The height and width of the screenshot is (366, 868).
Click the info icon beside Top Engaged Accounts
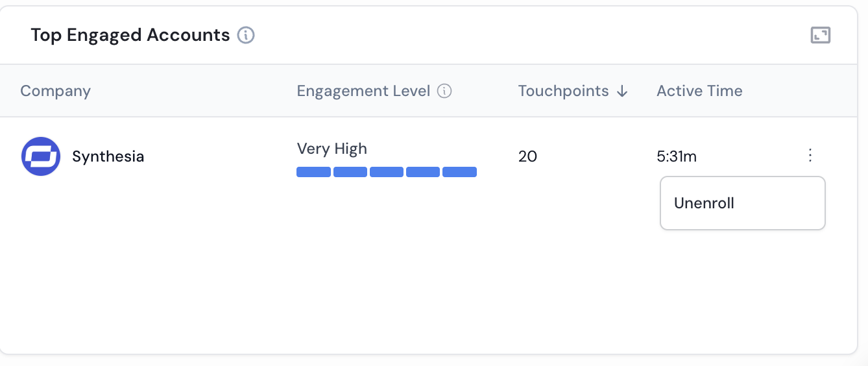tap(246, 35)
